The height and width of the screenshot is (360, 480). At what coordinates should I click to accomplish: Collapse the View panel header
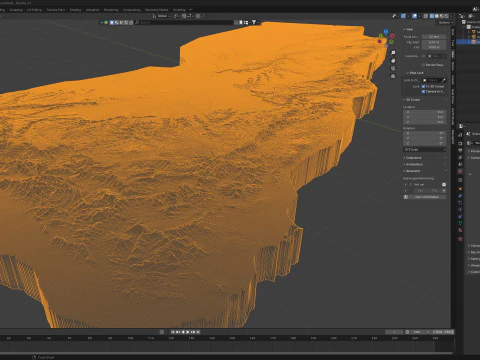point(408,29)
